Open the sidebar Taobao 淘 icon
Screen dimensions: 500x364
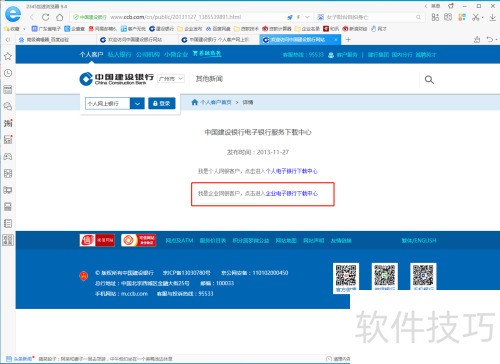[8, 123]
